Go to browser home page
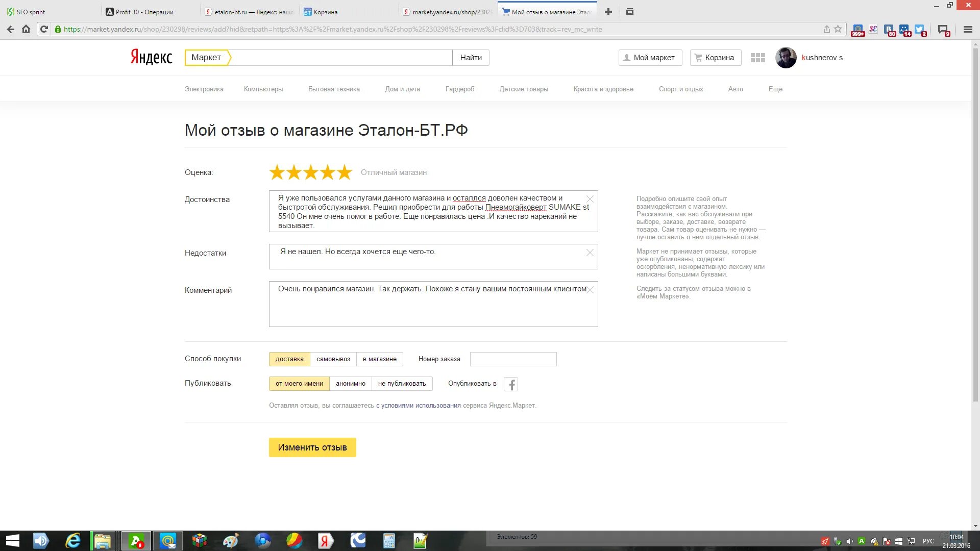Viewport: 980px width, 551px height. [26, 29]
